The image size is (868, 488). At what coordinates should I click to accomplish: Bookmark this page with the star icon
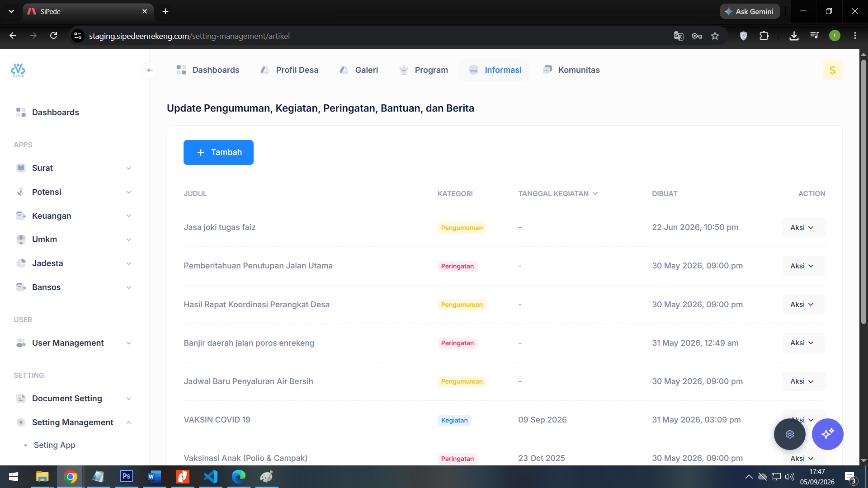(x=715, y=36)
